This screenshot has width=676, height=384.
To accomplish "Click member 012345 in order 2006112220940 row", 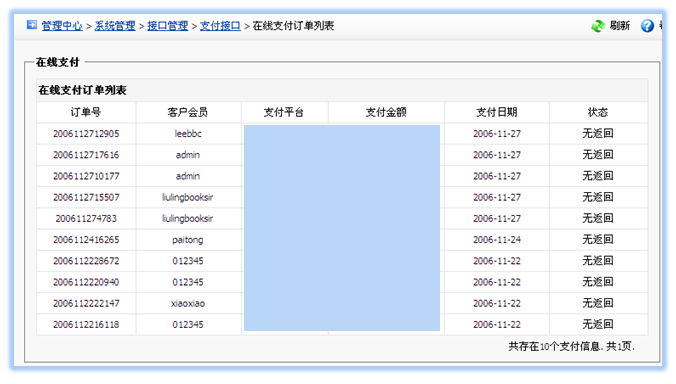I will pos(188,282).
